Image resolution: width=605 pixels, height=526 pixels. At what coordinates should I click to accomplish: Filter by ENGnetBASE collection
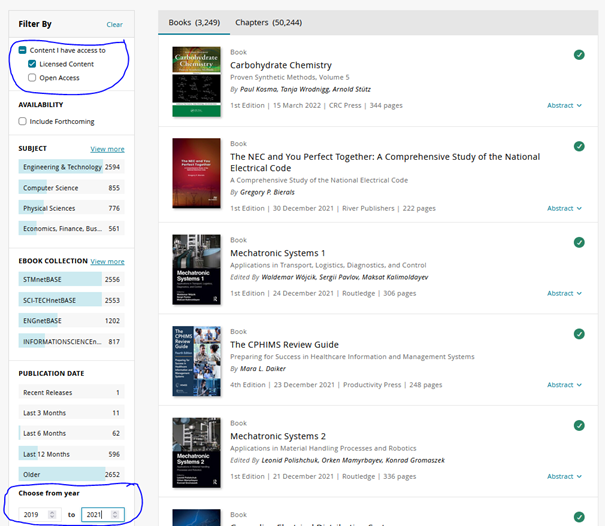tap(71, 321)
